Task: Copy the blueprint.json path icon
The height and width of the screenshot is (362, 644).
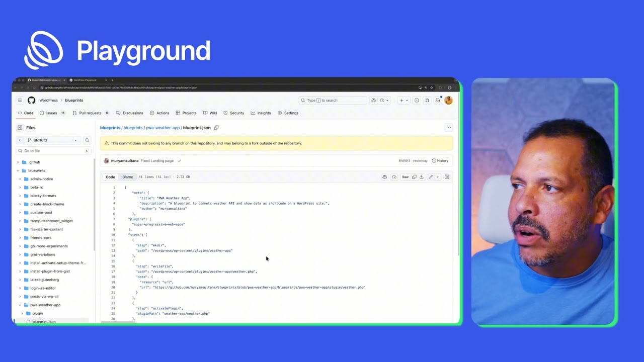Action: click(216, 128)
